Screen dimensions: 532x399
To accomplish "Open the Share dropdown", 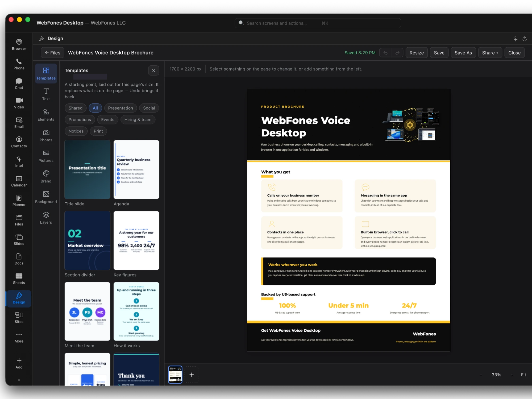I will [x=490, y=53].
